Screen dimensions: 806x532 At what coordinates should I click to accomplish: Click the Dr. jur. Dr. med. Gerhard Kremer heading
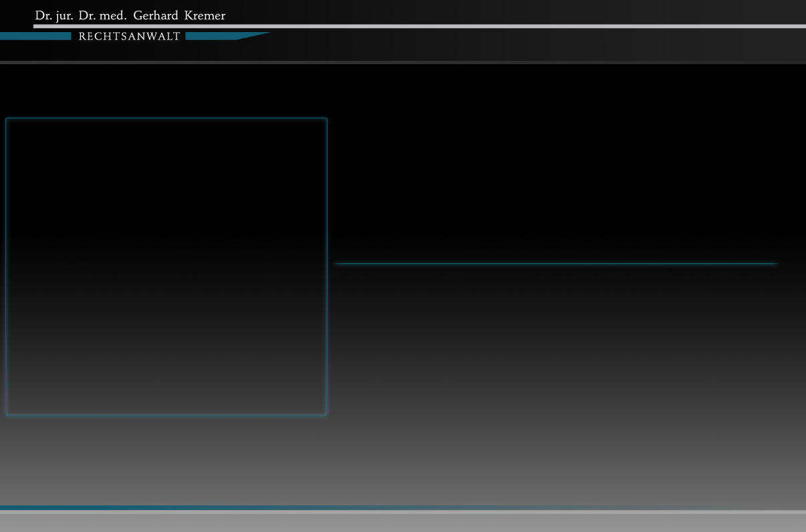tap(130, 15)
